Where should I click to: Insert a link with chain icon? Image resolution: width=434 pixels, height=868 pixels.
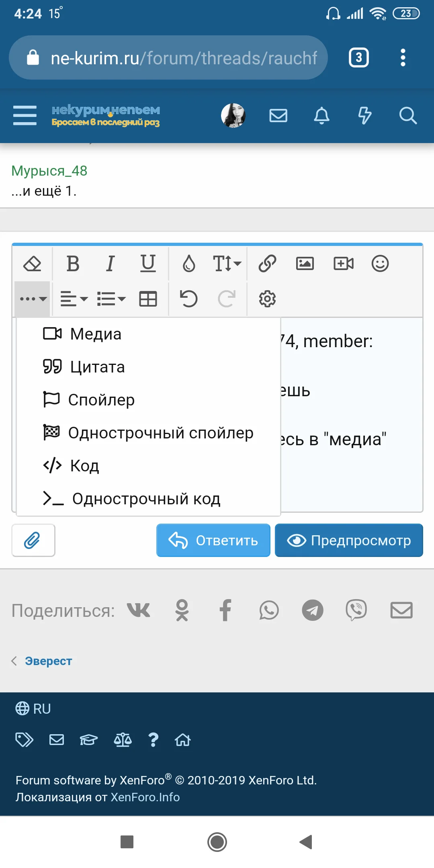tap(267, 264)
